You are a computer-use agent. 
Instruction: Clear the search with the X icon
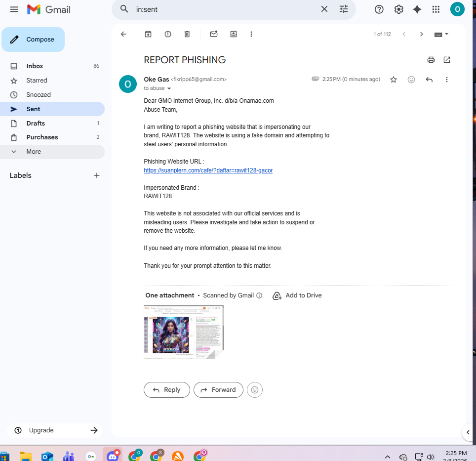point(324,9)
